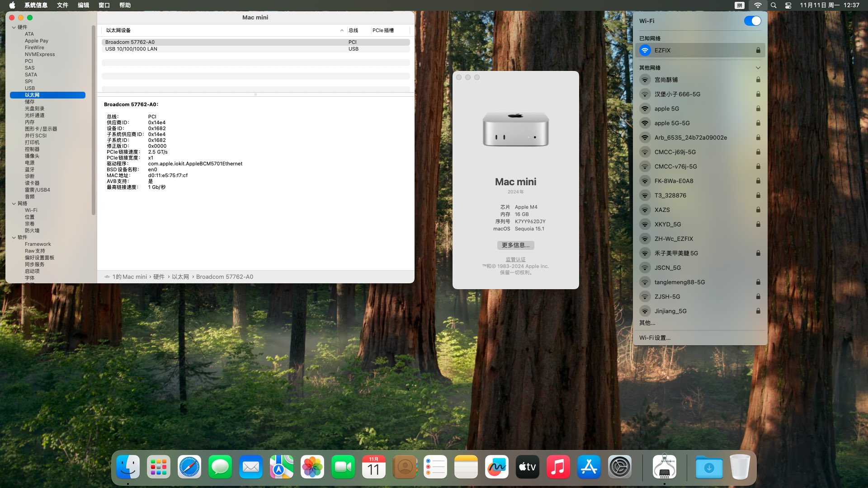The image size is (868, 488).
Task: Select Apple Pay in sidebar
Action: 37,41
